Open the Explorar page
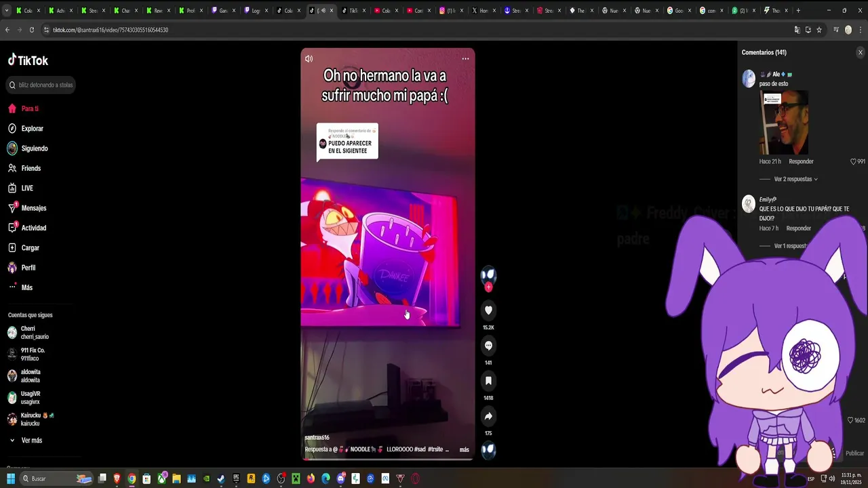This screenshot has width=868, height=488. click(x=26, y=128)
